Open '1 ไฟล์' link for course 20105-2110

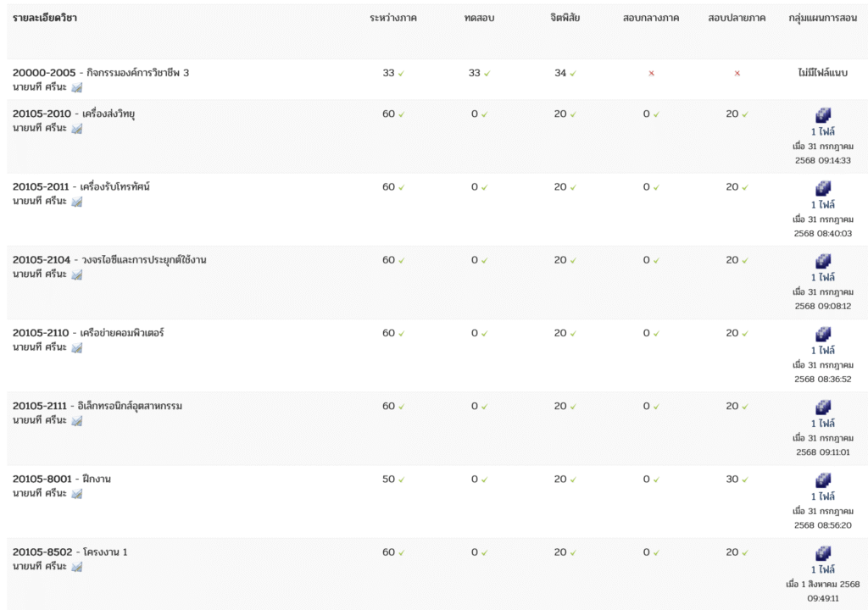(x=823, y=351)
